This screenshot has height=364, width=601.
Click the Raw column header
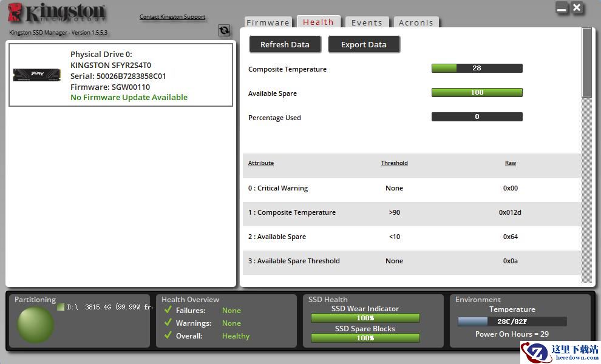click(x=511, y=163)
